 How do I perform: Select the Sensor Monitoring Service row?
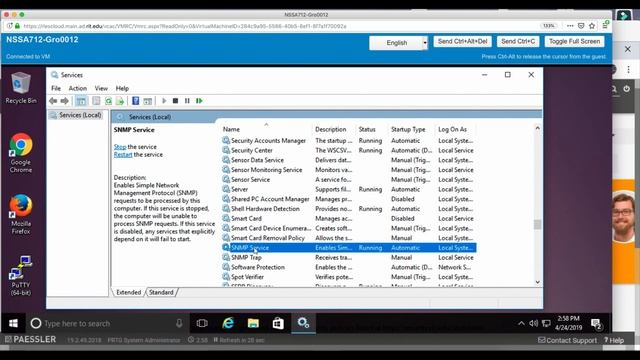point(349,170)
